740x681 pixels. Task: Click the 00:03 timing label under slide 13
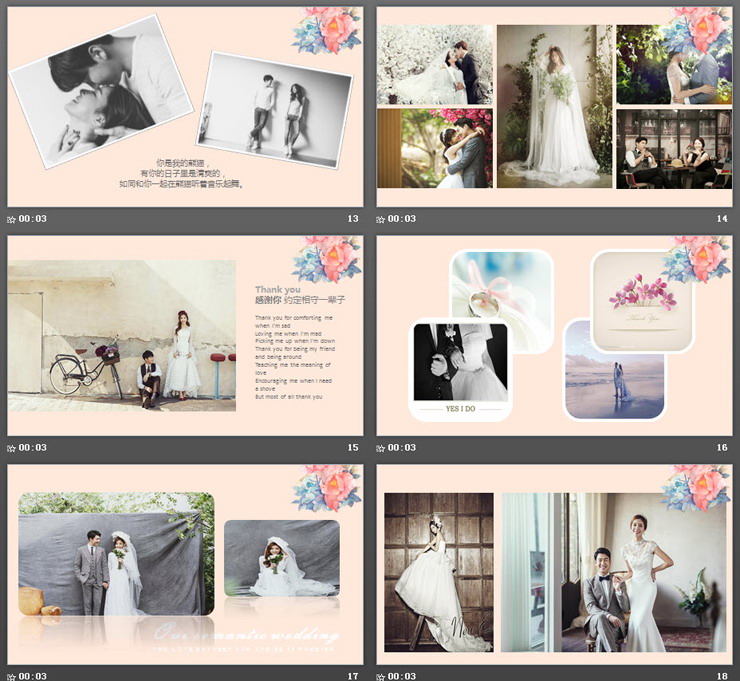pos(33,219)
